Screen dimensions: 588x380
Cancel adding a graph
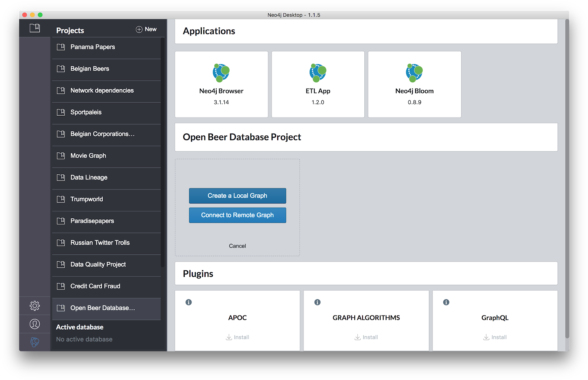click(237, 246)
